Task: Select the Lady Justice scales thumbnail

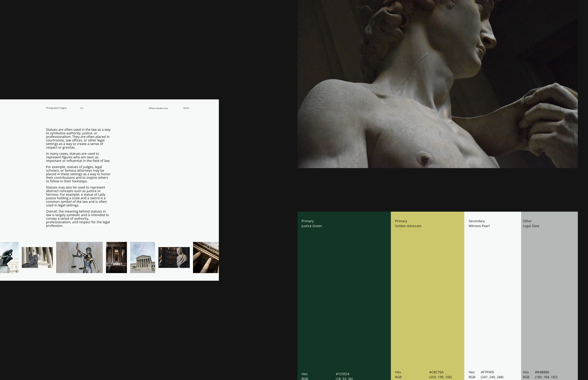Action: click(79, 257)
